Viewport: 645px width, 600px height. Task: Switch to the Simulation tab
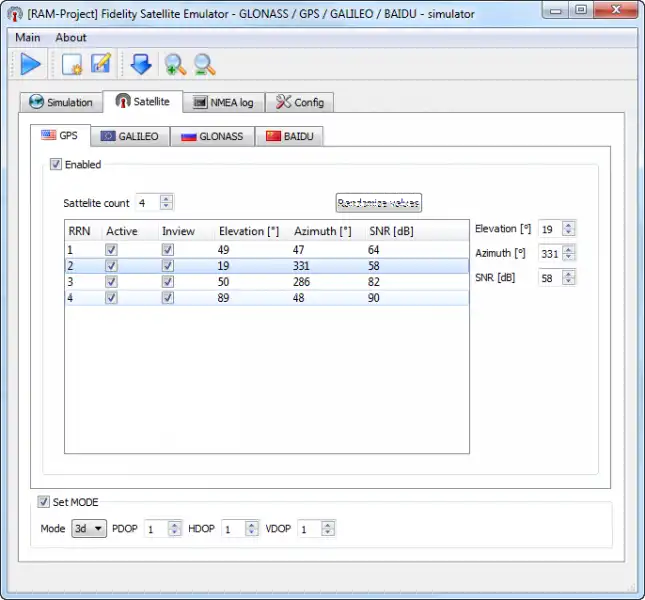[x=61, y=102]
